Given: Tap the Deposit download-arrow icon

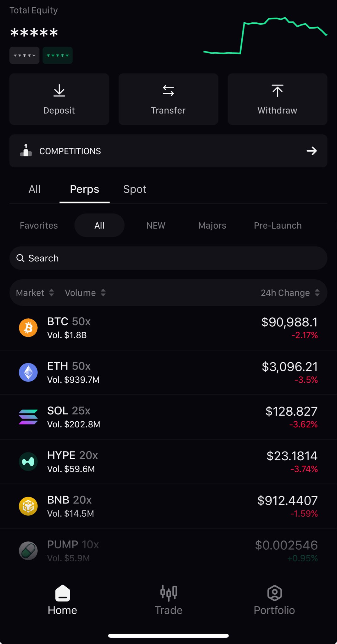Looking at the screenshot, I should [59, 91].
